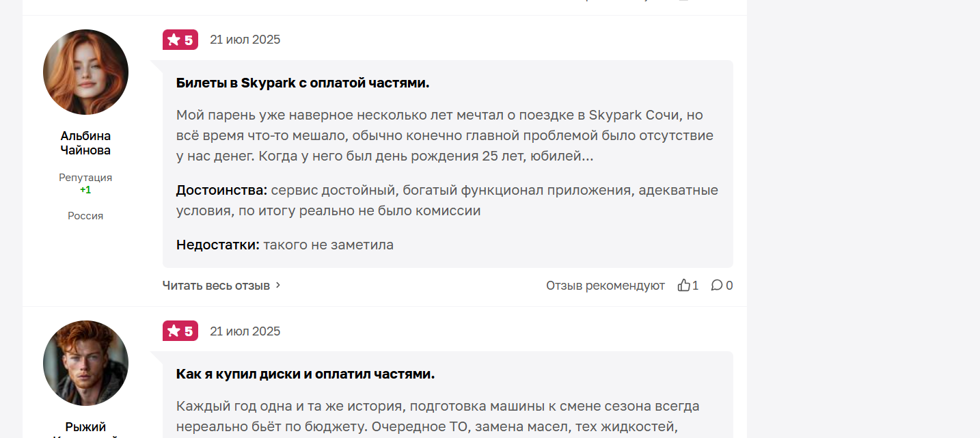Open Альбина Чайнова's user profile name
This screenshot has width=980, height=438.
(x=85, y=143)
